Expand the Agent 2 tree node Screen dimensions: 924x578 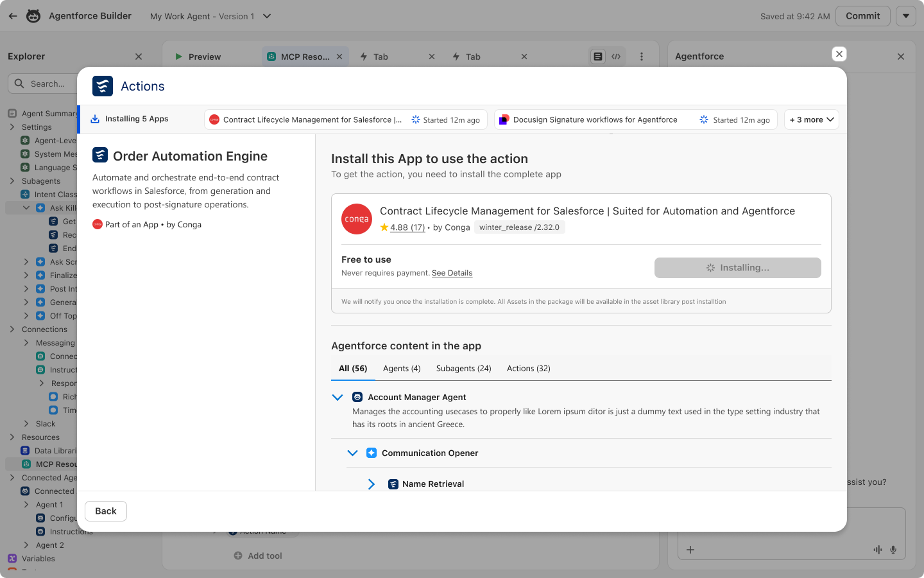(x=26, y=545)
